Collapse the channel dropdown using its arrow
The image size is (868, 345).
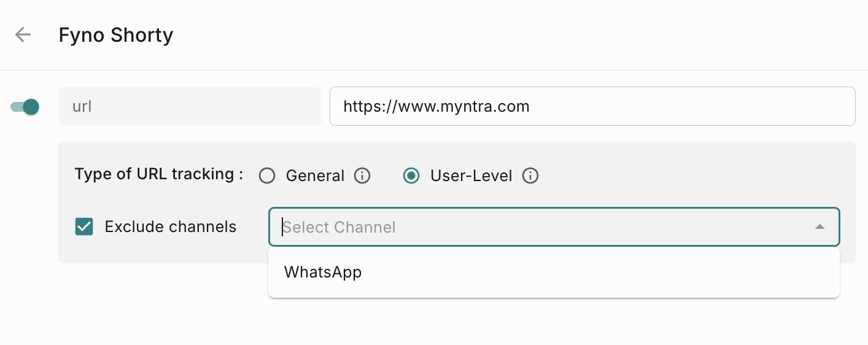pyautogui.click(x=819, y=227)
